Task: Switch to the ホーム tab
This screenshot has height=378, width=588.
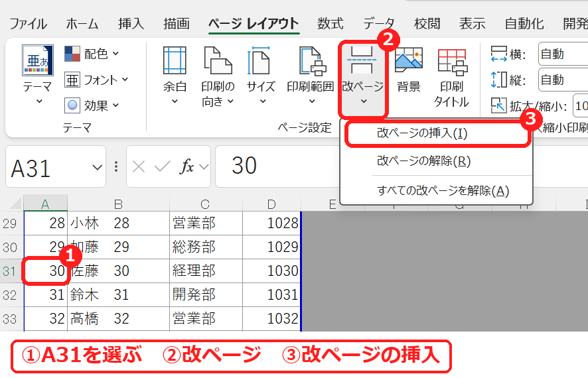Action: pos(82,24)
